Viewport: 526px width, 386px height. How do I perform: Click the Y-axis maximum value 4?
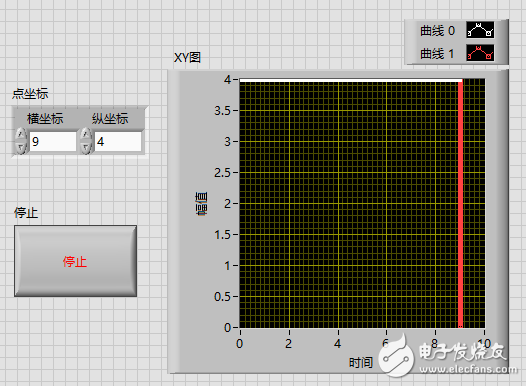[228, 79]
